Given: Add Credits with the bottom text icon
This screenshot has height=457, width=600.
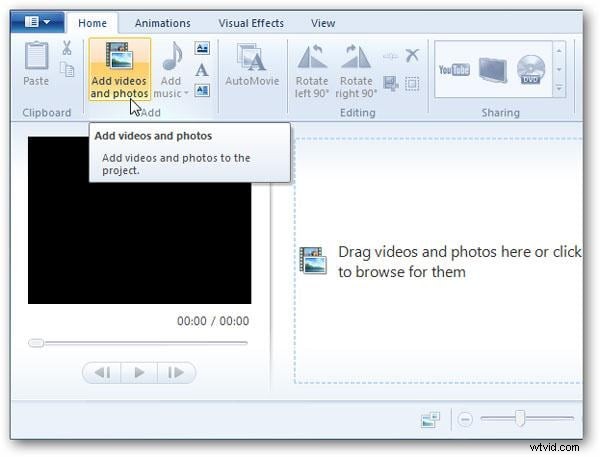Looking at the screenshot, I should tap(202, 91).
